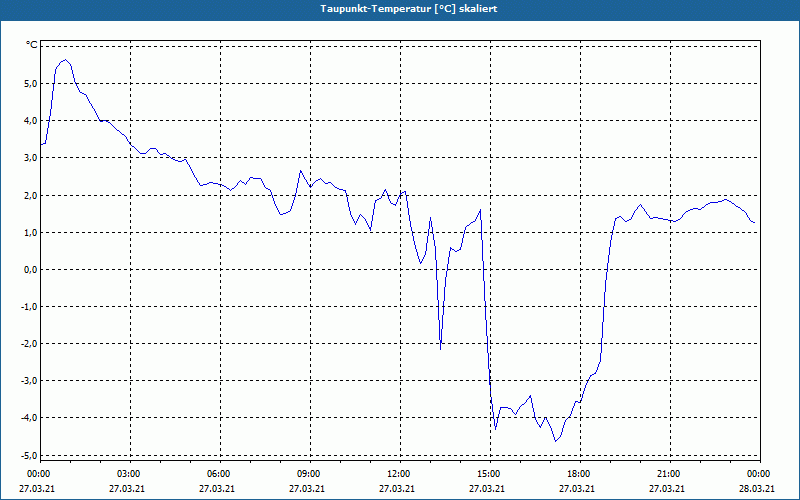The image size is (800, 500).
Task: Click the 09:00 time label
Action: pos(310,474)
